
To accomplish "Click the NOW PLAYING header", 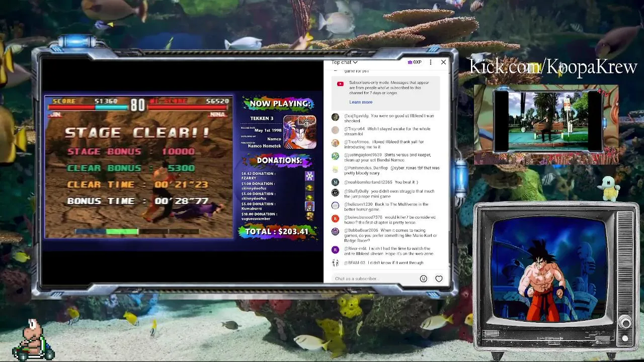I will (280, 104).
